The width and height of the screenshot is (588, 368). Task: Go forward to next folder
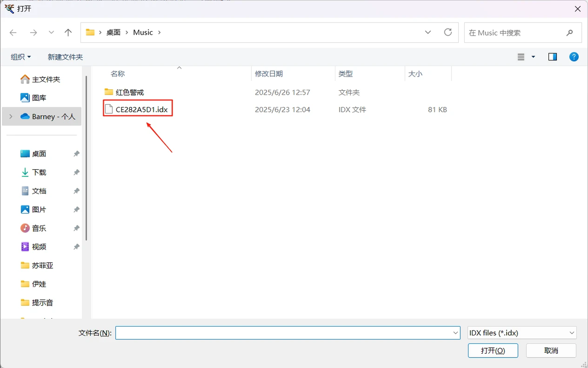click(x=34, y=33)
